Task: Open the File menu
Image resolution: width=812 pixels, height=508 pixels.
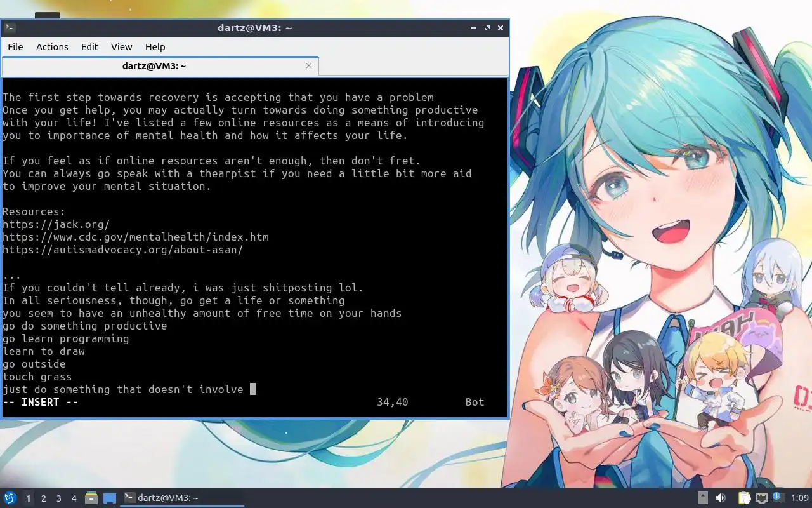Action: point(15,47)
